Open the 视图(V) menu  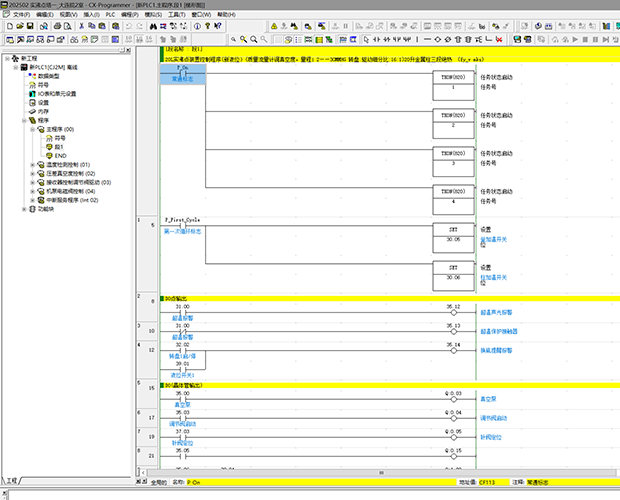point(68,15)
